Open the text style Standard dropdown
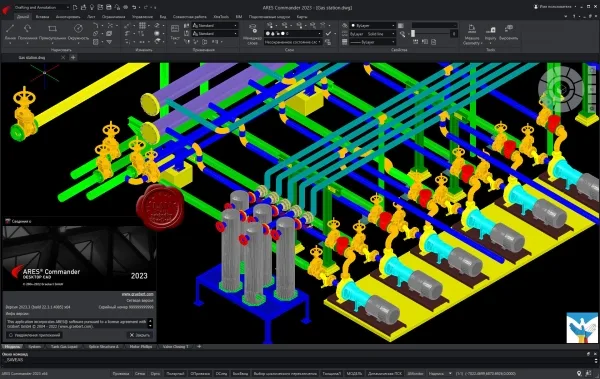Viewport: 600px width, 379px height. pyautogui.click(x=215, y=26)
